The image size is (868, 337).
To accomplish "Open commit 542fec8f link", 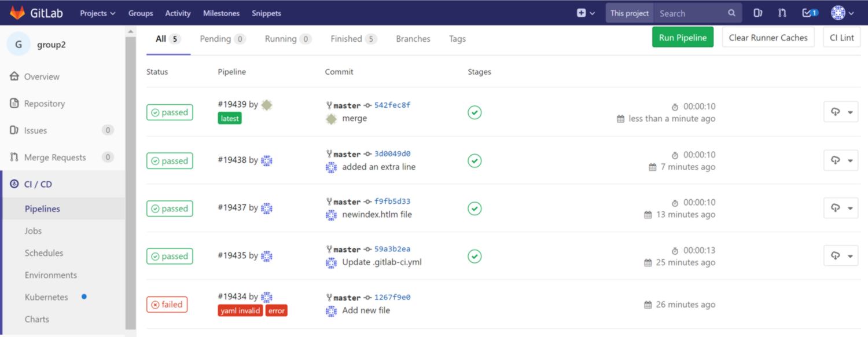I will click(392, 105).
